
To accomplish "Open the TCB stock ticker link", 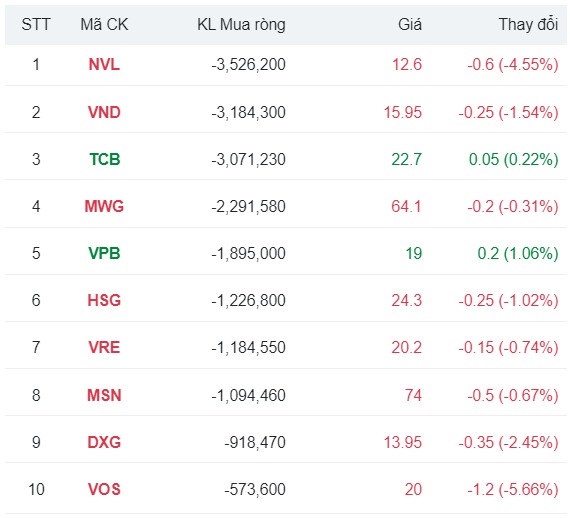I will click(x=105, y=159).
